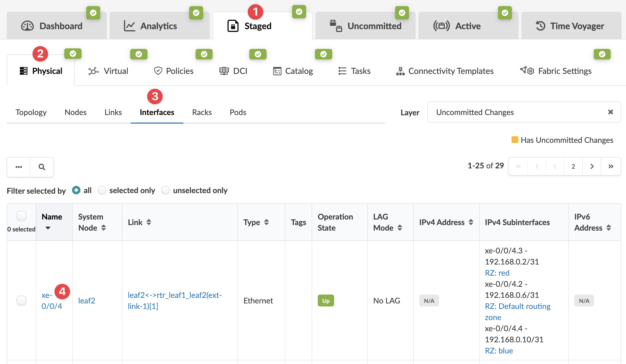Click the orange Has Uncommitted Changes swatch
Screen dimensions: 626x364
click(515, 140)
